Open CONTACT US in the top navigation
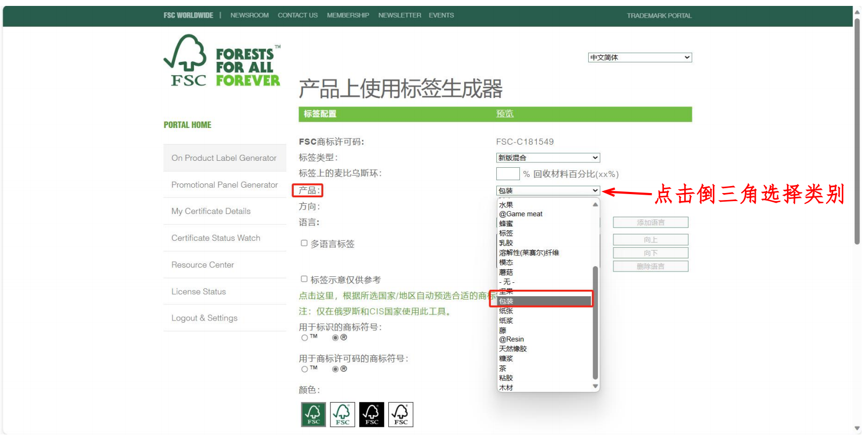The image size is (868, 442). pos(298,16)
